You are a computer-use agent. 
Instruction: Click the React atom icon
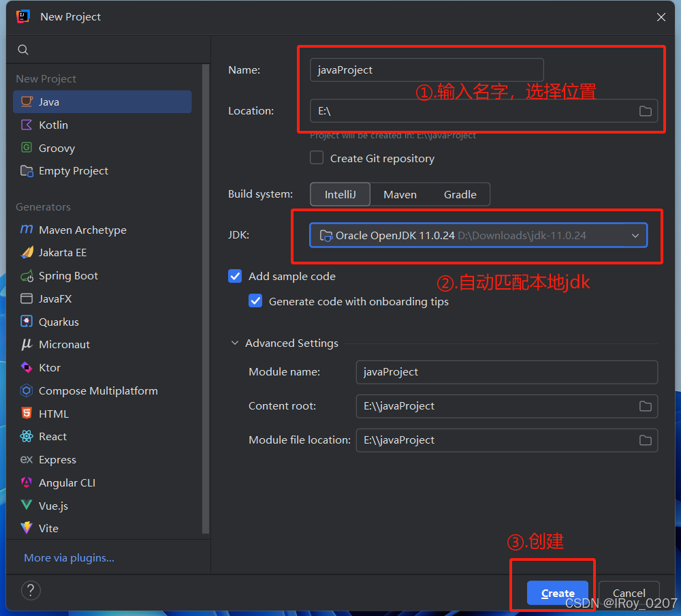click(27, 436)
